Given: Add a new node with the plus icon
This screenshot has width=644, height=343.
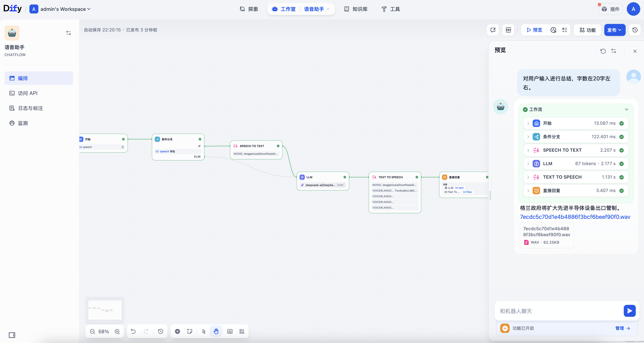Looking at the screenshot, I should (177, 332).
